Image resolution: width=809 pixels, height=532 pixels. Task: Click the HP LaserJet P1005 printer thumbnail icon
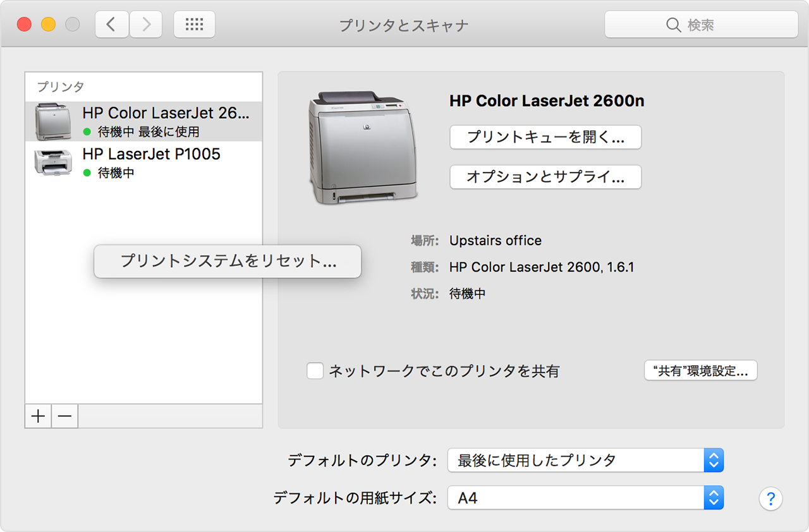(x=52, y=162)
